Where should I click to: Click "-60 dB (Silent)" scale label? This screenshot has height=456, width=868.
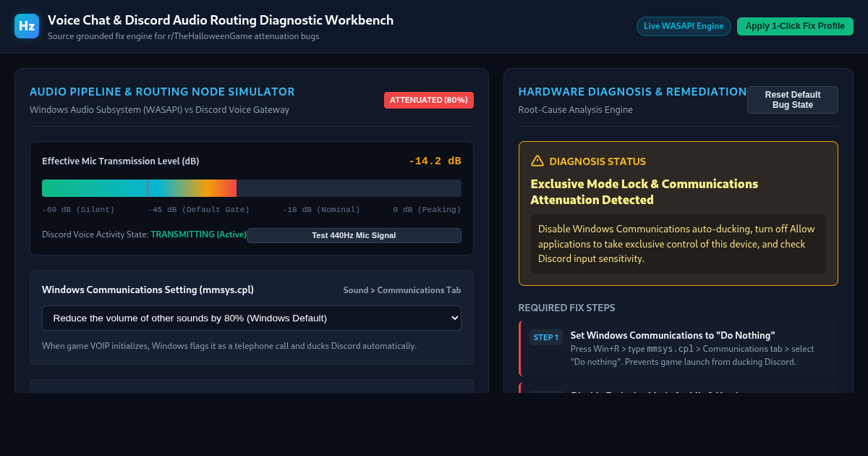(x=78, y=210)
